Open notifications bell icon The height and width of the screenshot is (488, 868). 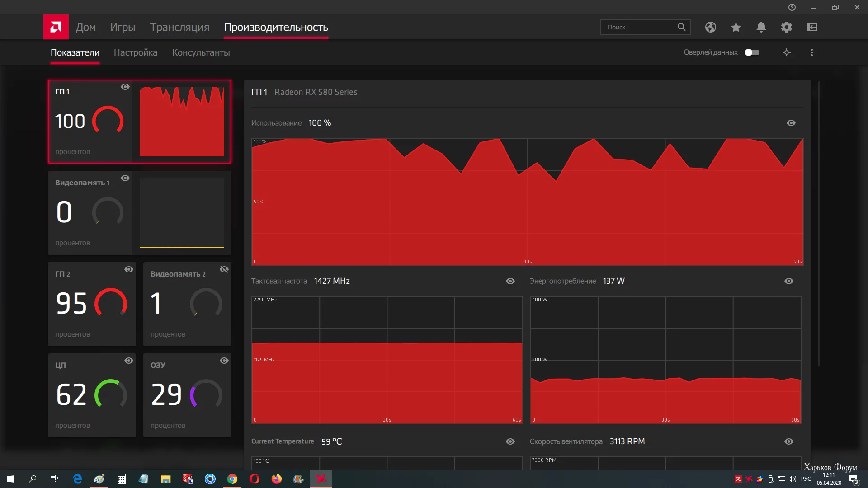tap(761, 27)
